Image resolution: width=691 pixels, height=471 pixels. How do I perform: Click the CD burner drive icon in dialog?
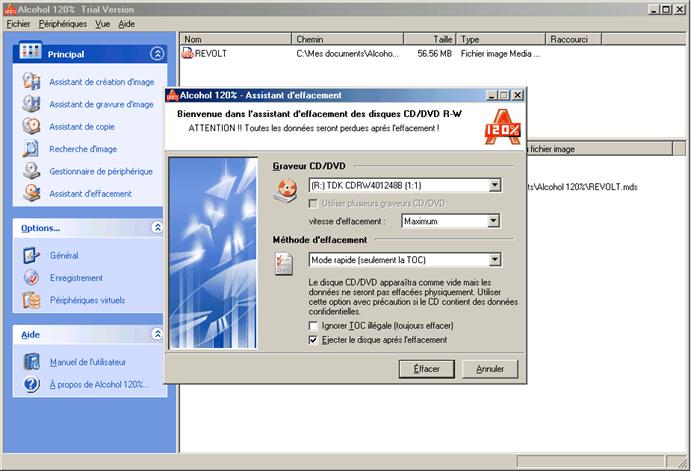(x=286, y=191)
